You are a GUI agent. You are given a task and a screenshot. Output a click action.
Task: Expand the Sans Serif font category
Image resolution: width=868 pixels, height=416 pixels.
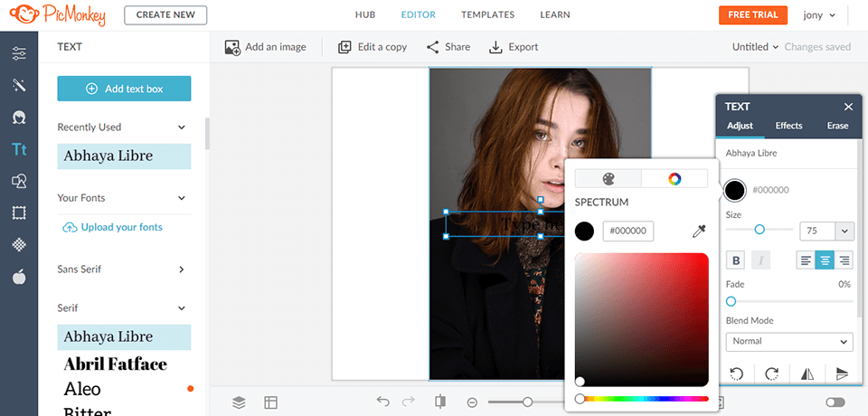coord(121,269)
